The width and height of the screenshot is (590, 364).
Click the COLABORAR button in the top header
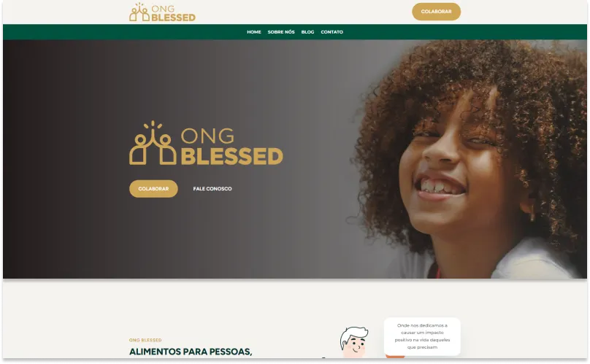coord(436,12)
